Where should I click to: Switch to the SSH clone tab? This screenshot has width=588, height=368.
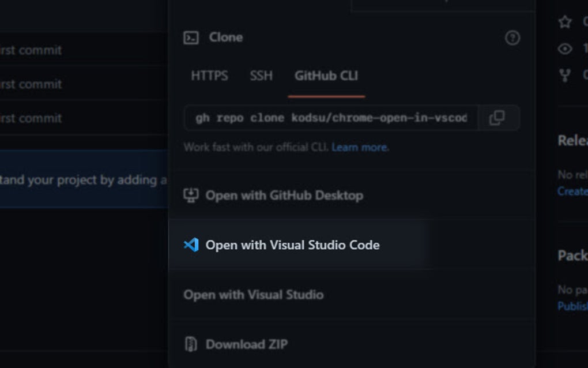(261, 76)
